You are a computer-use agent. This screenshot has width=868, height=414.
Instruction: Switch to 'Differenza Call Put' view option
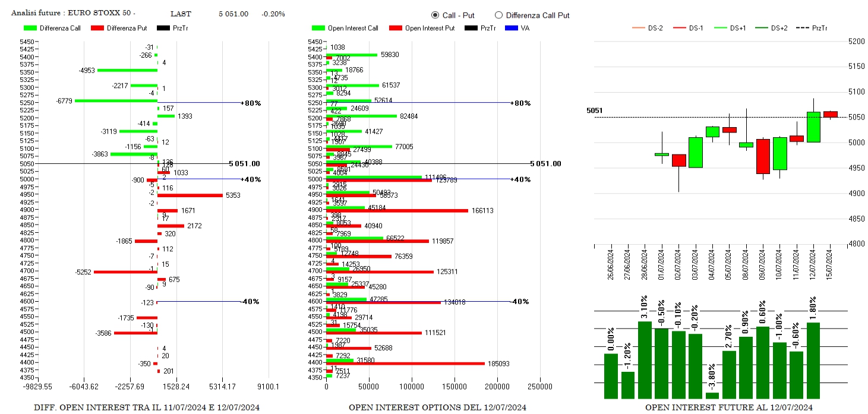tap(498, 15)
